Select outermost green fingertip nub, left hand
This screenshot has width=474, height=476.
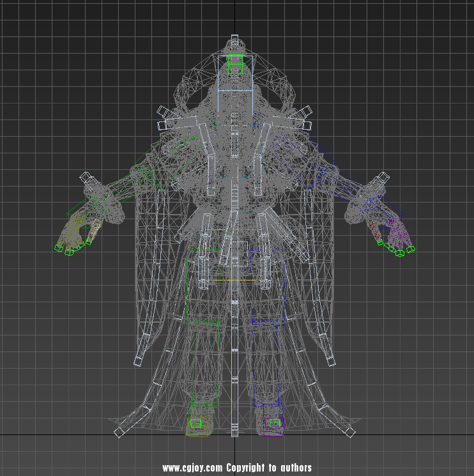[58, 249]
